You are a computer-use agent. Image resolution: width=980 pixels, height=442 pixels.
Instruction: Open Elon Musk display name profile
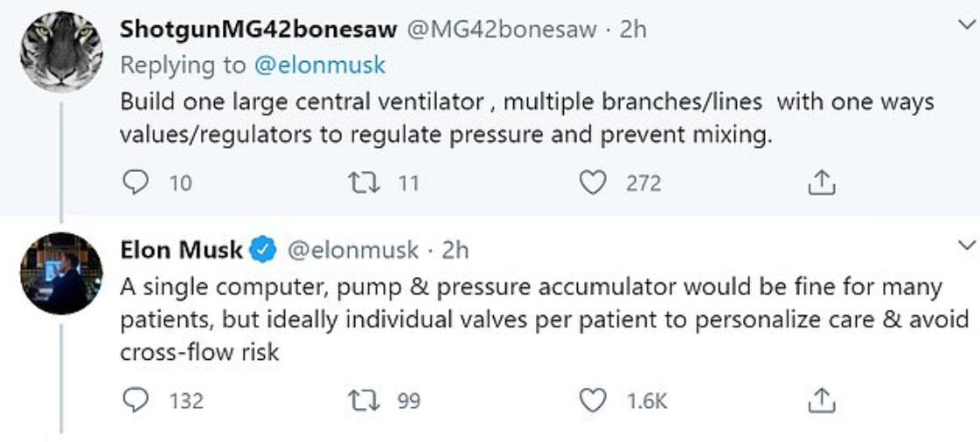tap(181, 250)
